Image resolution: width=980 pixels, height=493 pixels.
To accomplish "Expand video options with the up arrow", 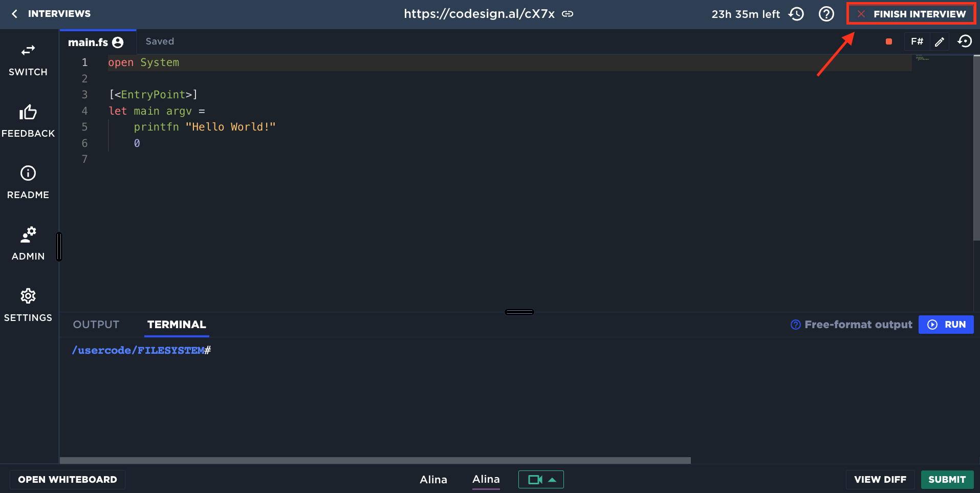I will (x=552, y=480).
